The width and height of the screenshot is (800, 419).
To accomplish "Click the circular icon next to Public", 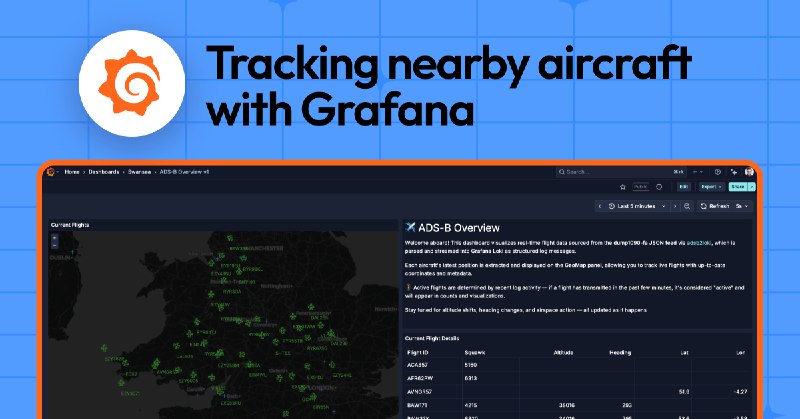I will tap(659, 187).
